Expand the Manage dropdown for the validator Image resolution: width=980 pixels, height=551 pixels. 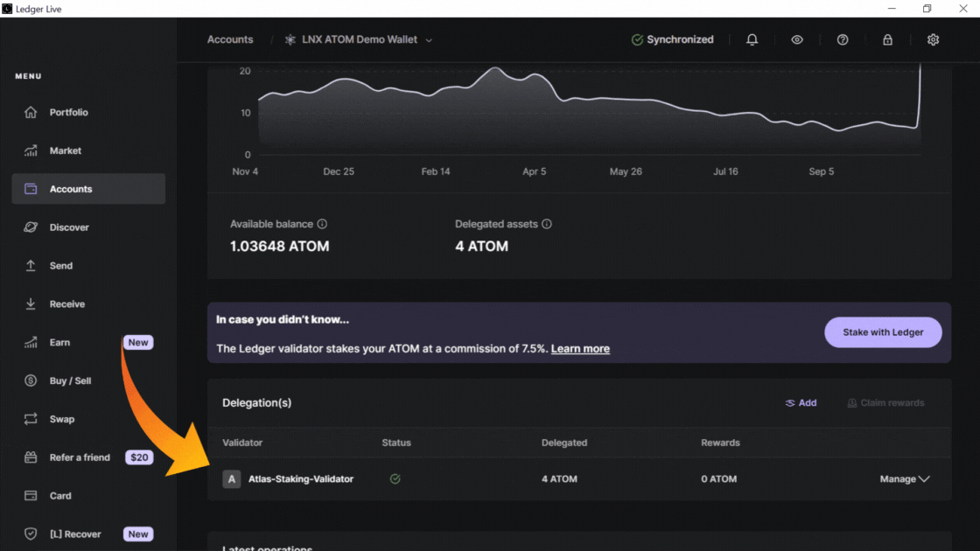coord(904,479)
